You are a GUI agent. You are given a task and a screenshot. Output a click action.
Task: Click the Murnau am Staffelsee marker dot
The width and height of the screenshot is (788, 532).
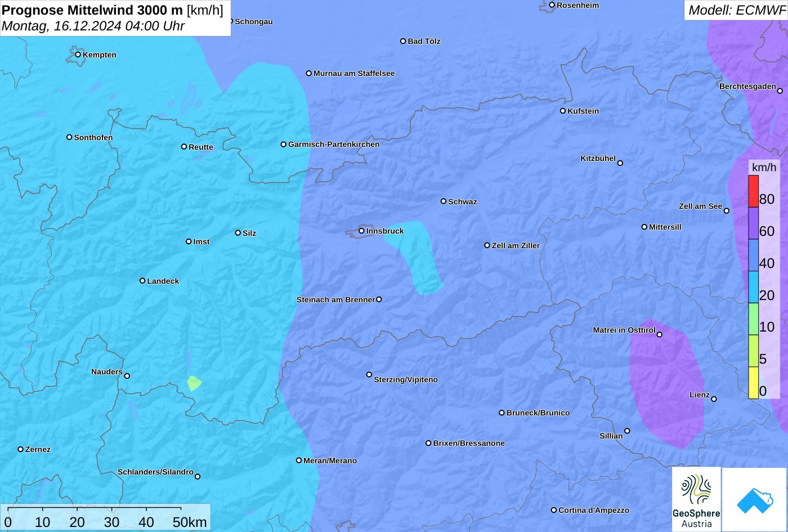(x=309, y=73)
